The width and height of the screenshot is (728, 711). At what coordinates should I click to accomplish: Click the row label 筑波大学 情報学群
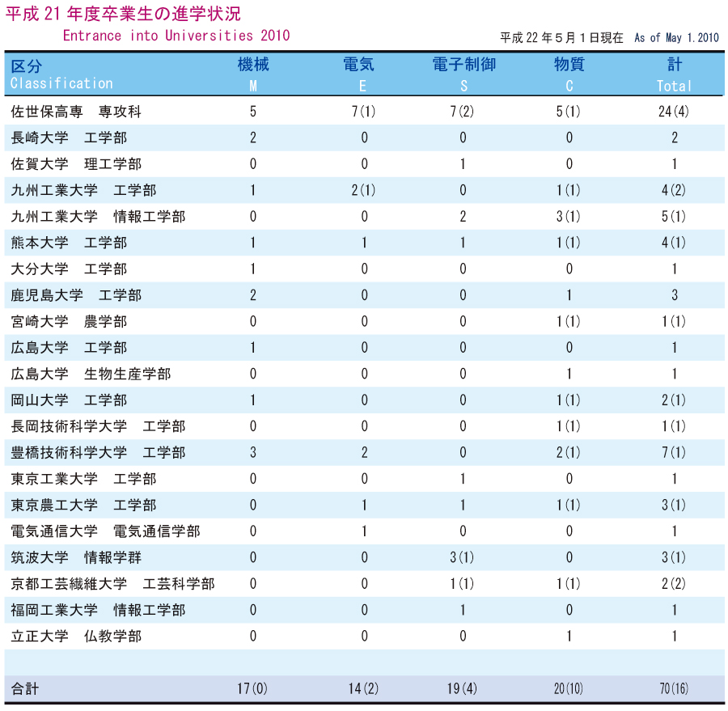pyautogui.click(x=76, y=557)
